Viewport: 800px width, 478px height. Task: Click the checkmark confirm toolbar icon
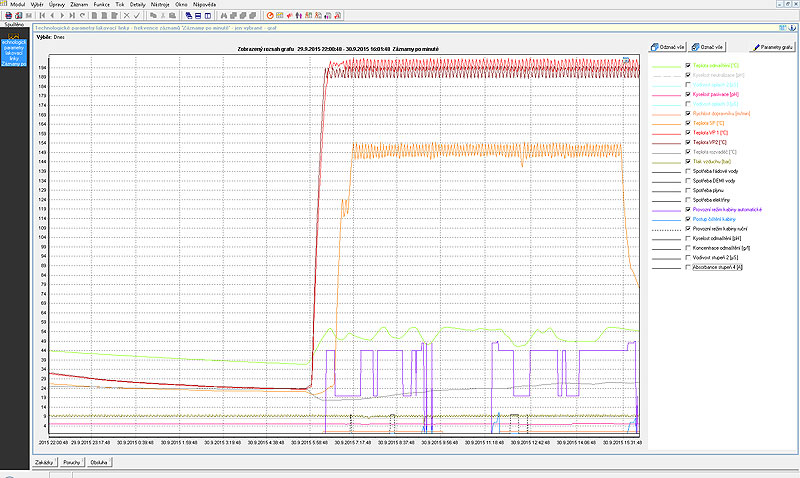[x=137, y=16]
